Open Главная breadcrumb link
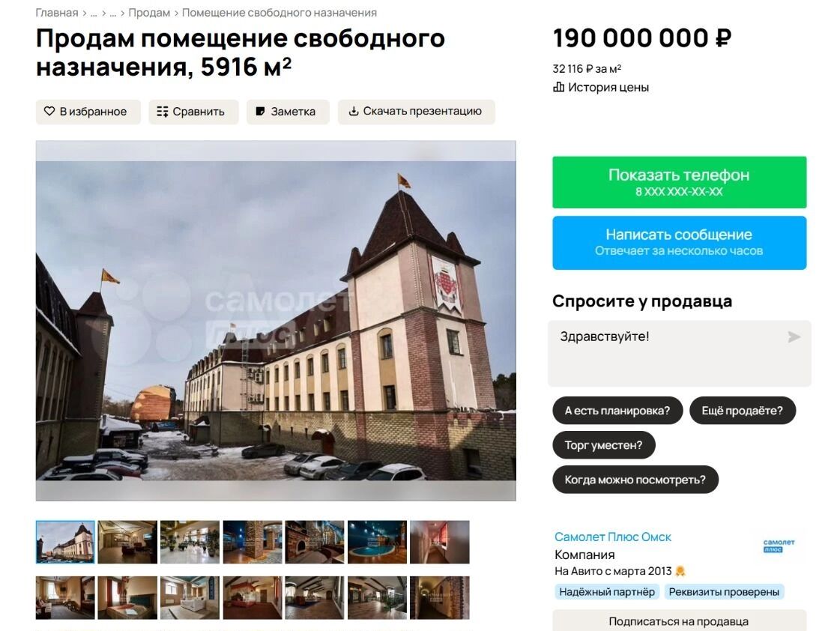 click(x=57, y=12)
